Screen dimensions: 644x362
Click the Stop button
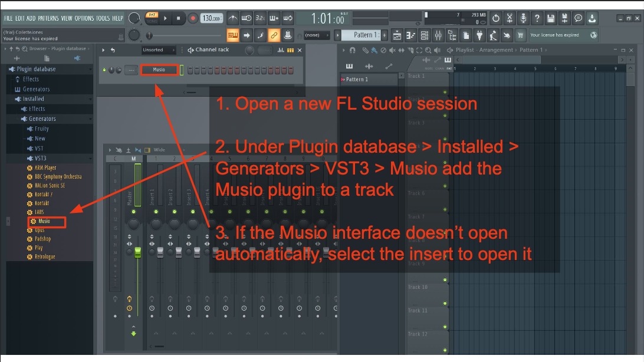(178, 18)
